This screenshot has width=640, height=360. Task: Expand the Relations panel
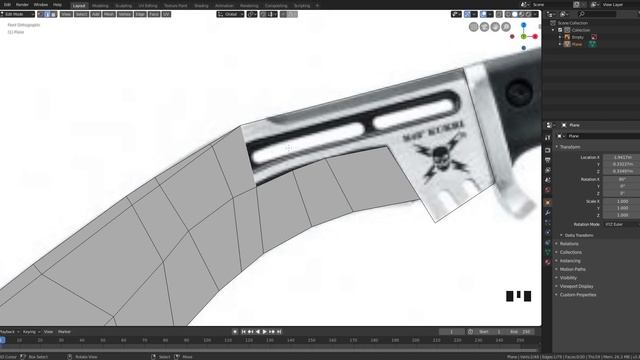pyautogui.click(x=569, y=244)
